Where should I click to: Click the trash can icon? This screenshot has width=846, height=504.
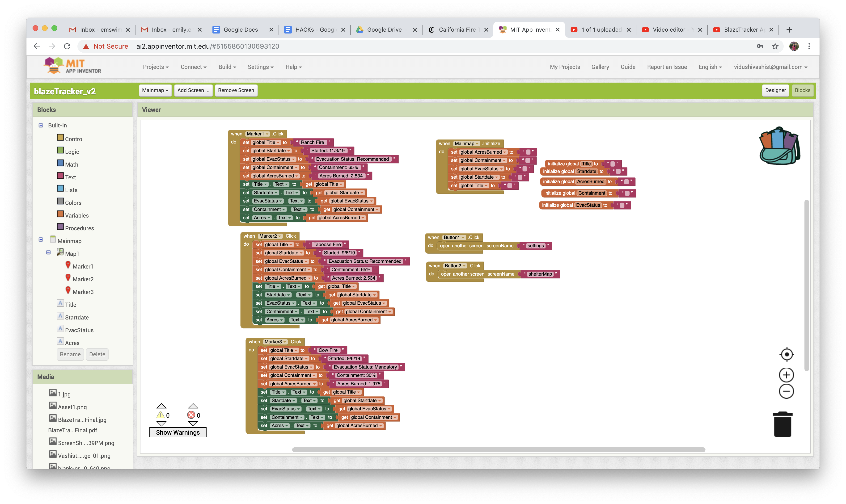click(x=783, y=424)
